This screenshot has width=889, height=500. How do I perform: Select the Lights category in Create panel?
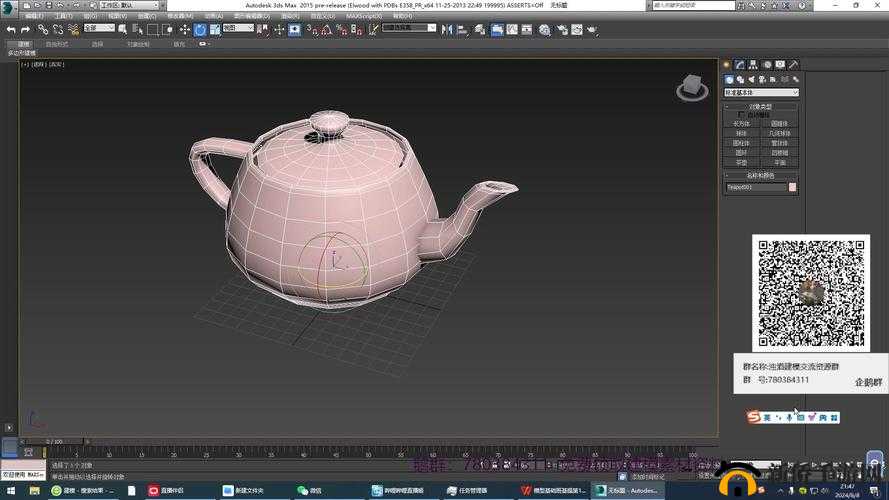[x=751, y=80]
